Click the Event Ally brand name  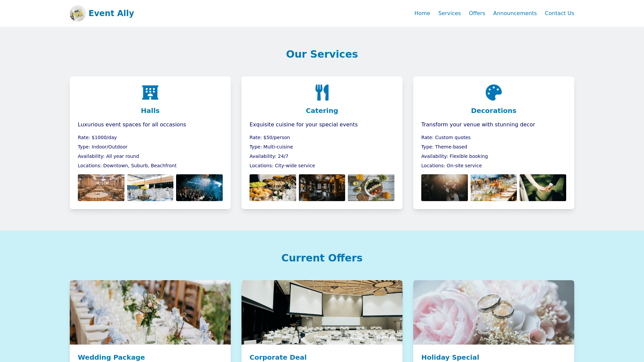coord(111,13)
